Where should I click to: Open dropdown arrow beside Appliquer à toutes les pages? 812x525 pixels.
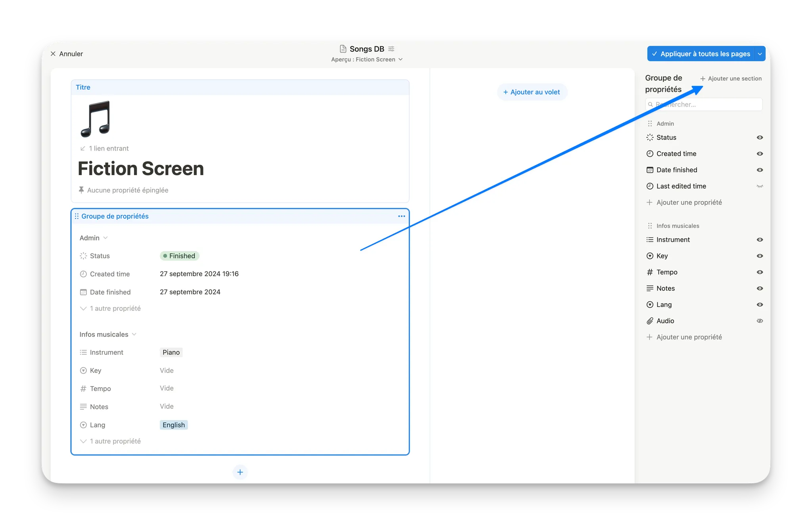[760, 54]
